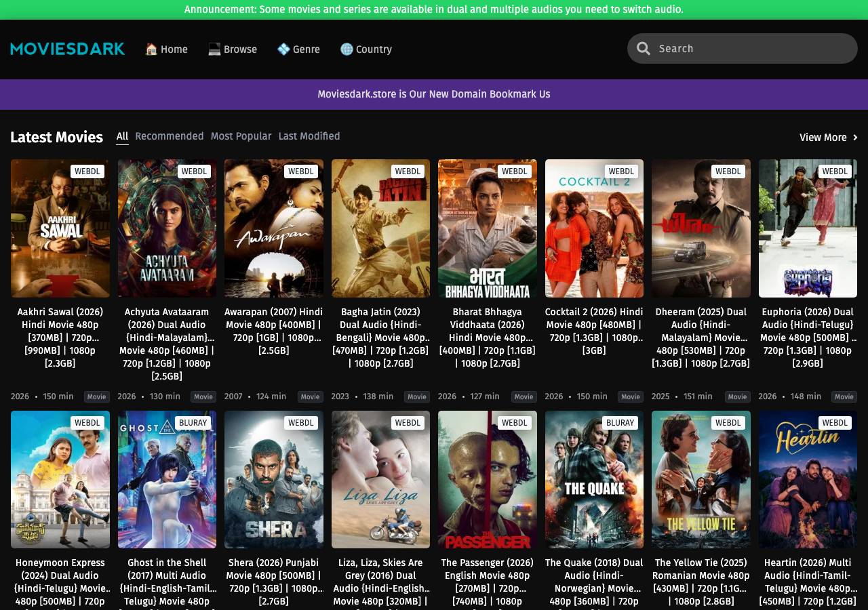The image size is (868, 610).
Task: Click the BLURAY badge on Ghost in the Shell
Action: [x=193, y=422]
